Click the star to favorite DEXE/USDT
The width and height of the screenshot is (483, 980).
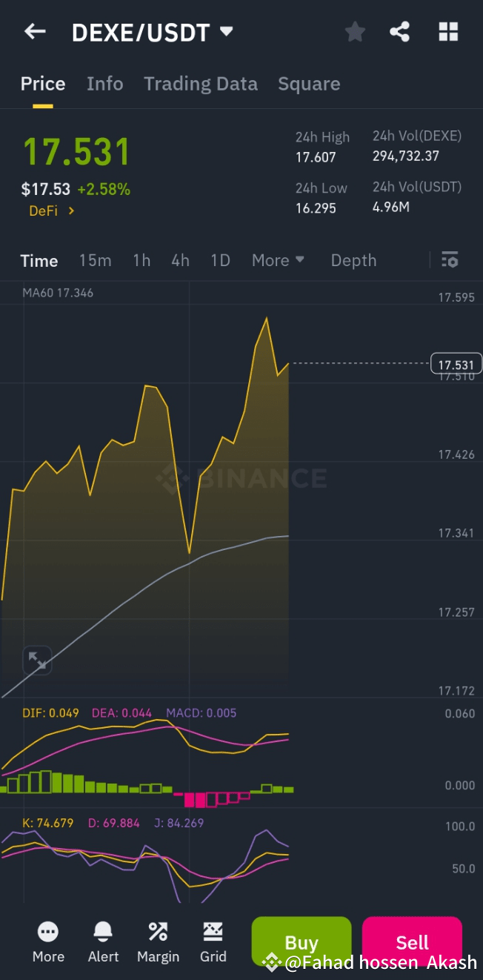(354, 32)
